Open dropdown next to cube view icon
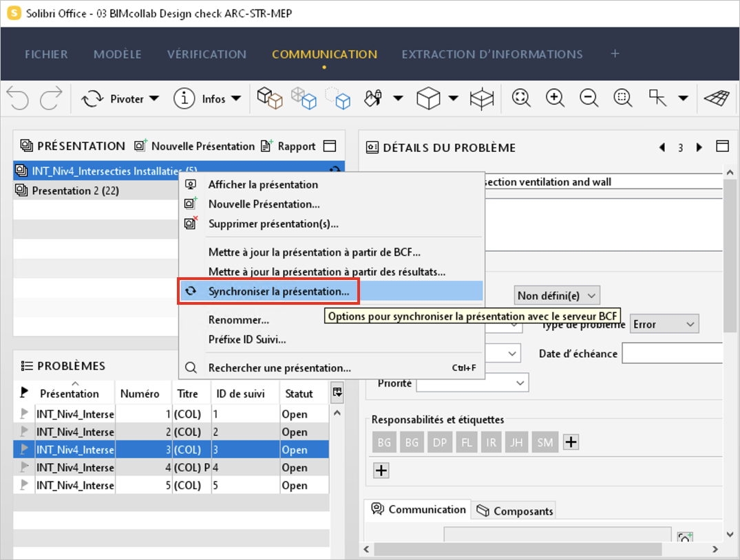The height and width of the screenshot is (560, 740). [453, 98]
